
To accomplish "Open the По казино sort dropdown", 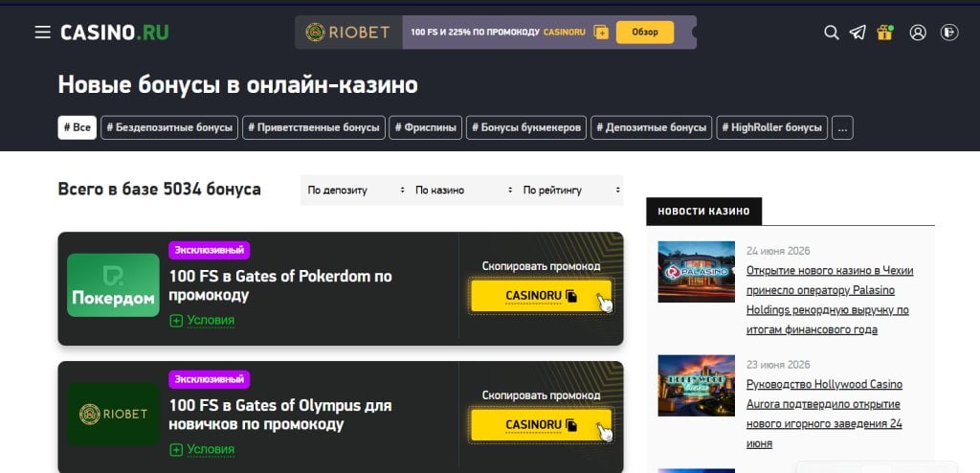I will pos(463,191).
